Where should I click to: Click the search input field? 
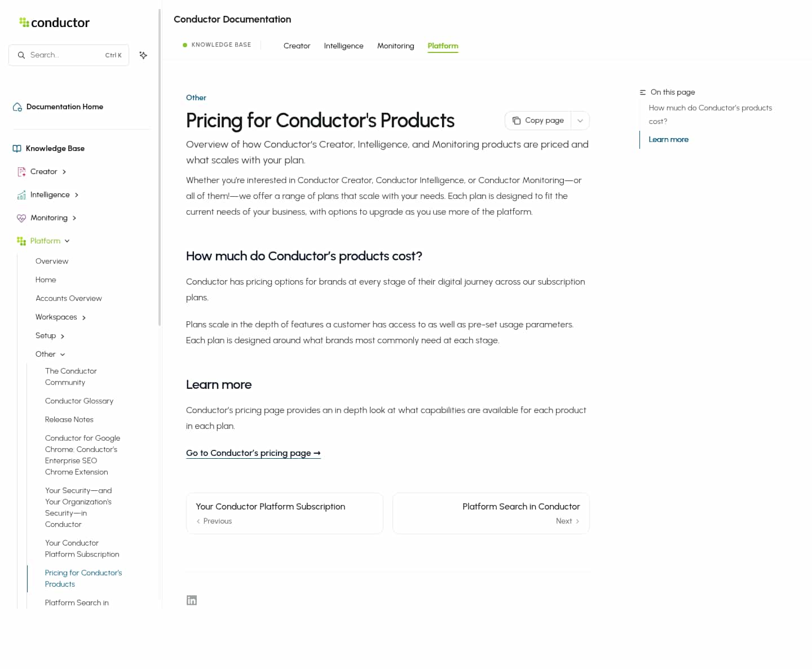(69, 55)
